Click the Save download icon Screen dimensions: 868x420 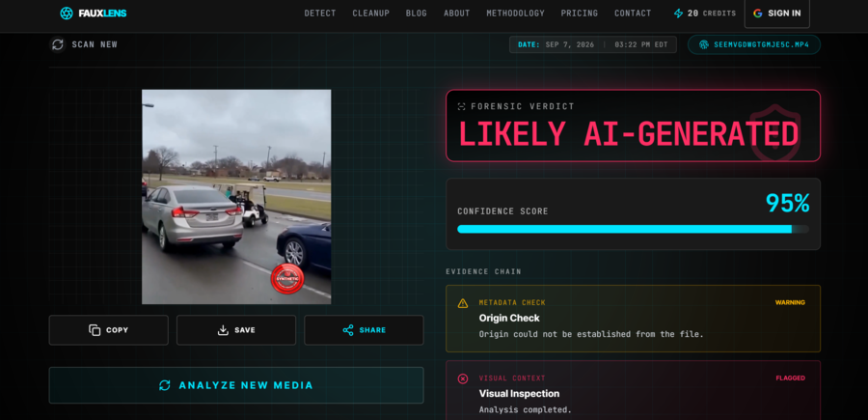click(223, 329)
